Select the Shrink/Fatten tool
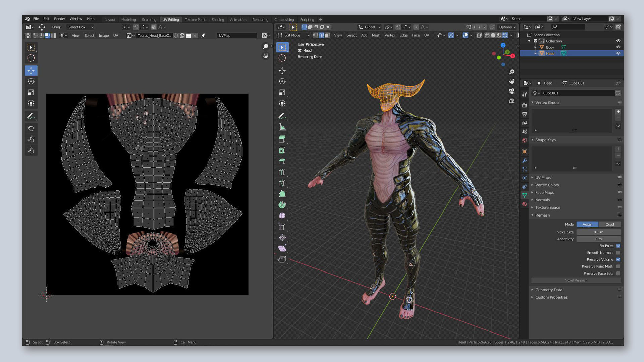The width and height of the screenshot is (644, 362). 282,238
